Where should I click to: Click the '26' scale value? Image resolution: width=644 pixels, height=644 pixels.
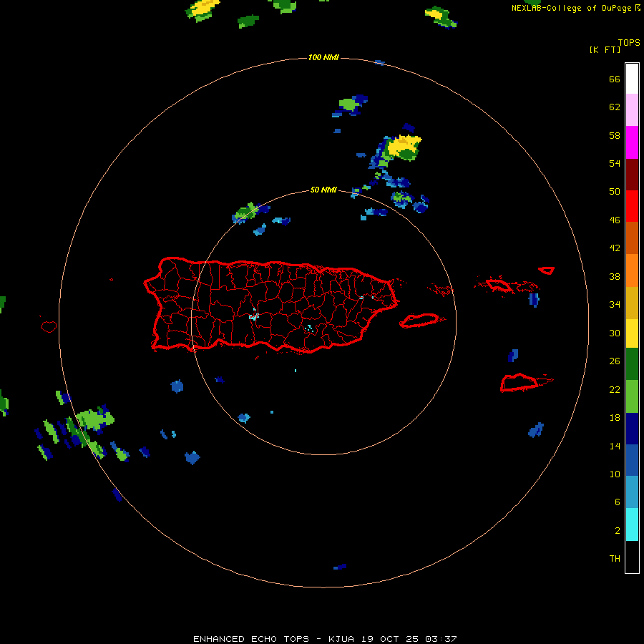[615, 361]
